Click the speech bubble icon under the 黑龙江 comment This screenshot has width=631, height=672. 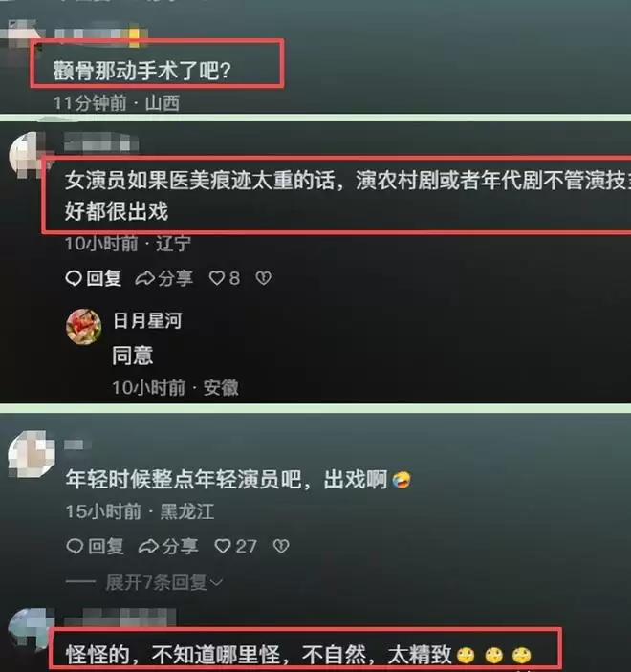(75, 546)
